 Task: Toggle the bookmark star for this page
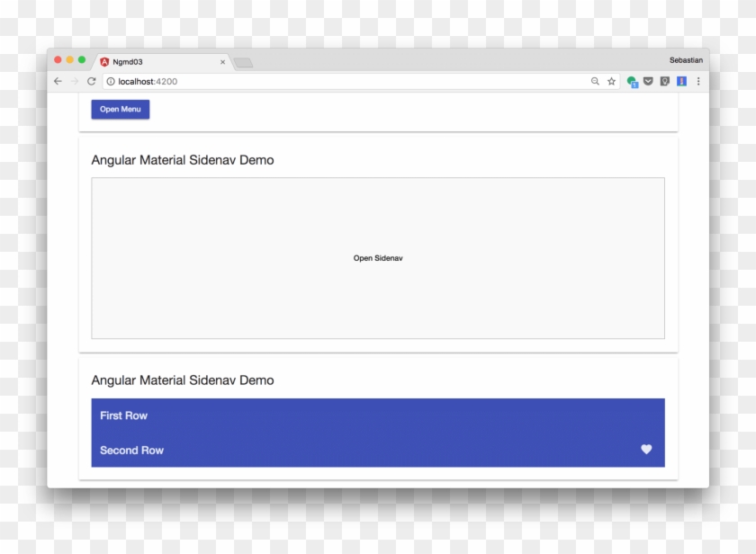click(x=612, y=81)
